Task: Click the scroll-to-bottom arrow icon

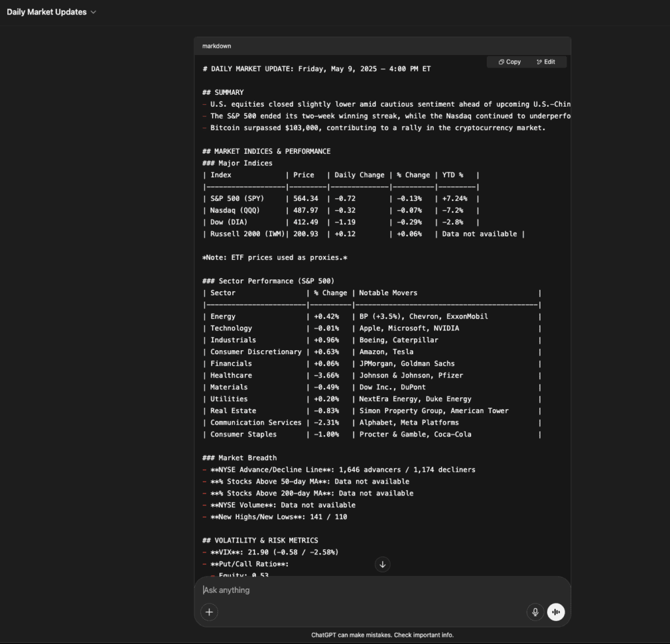Action: click(382, 565)
